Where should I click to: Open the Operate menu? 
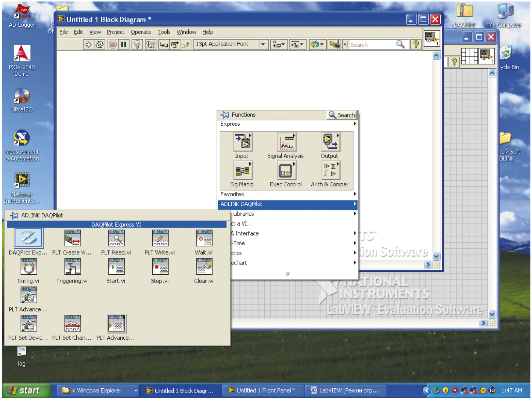[x=141, y=32]
